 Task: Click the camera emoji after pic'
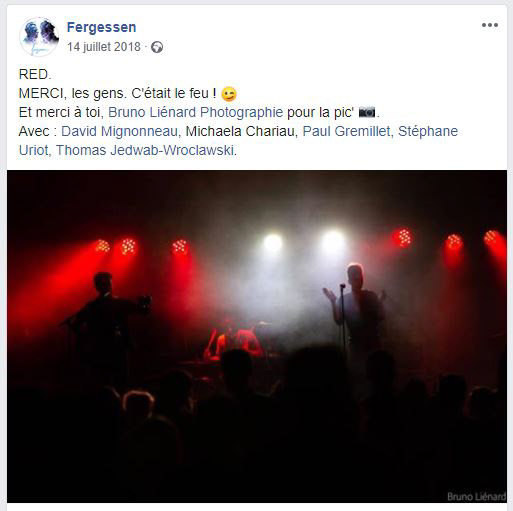click(367, 113)
